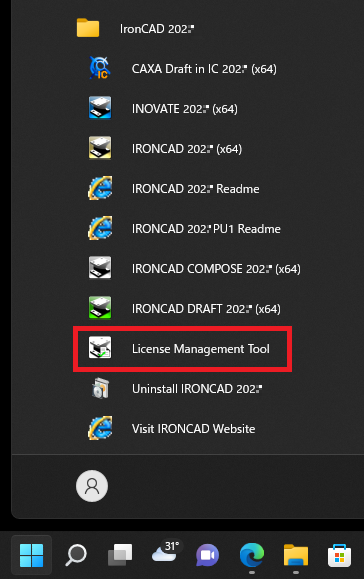Select the Uninstall IRONCAD icon
Viewport: 364px width, 579px height.
pyautogui.click(x=100, y=388)
